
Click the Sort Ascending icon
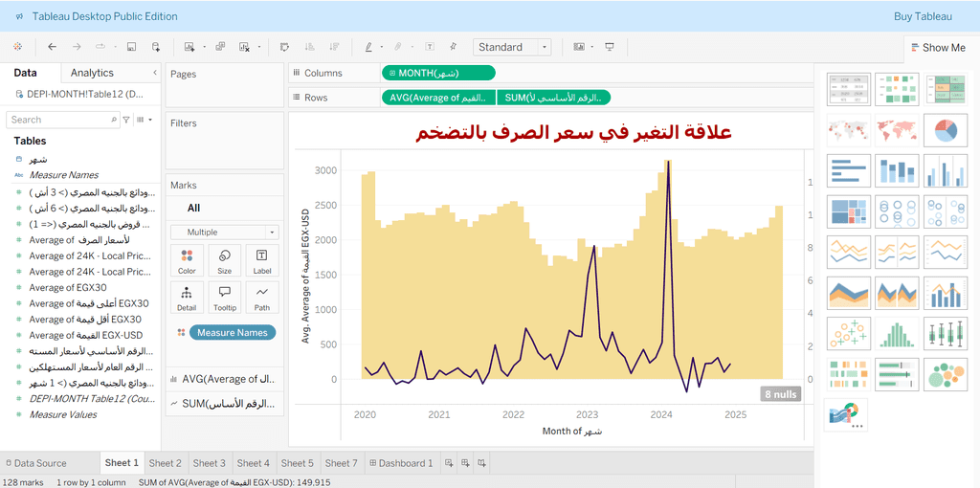[309, 47]
